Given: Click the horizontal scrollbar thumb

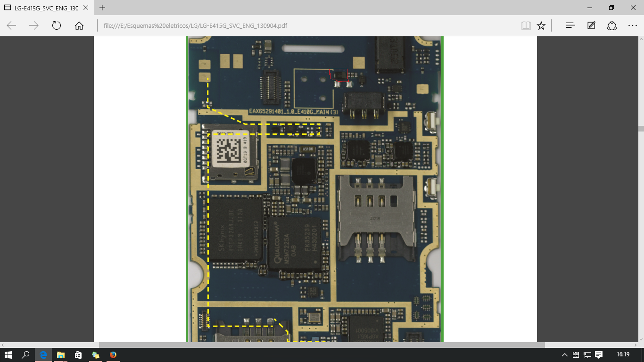Looking at the screenshot, I should point(322,345).
